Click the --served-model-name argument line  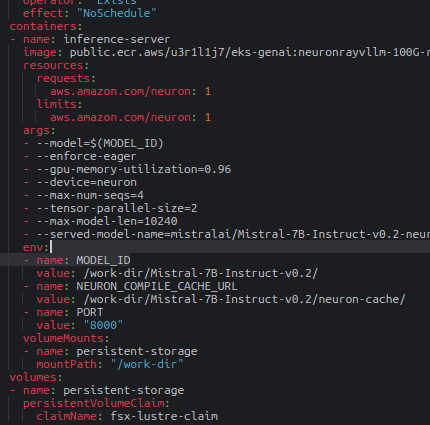(x=233, y=234)
